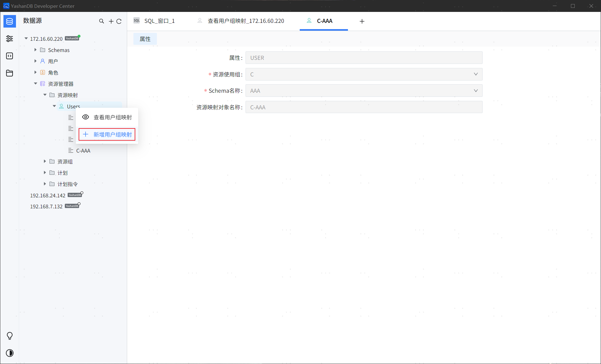This screenshot has height=364, width=601.
Task: Open the Schema名称 dropdown
Action: tap(364, 91)
